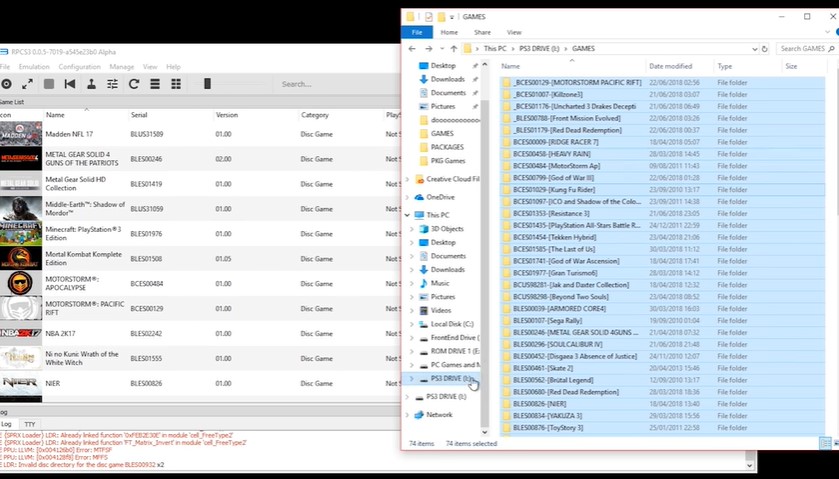The image size is (839, 479).
Task: Expand Local Disk (C:) tree node
Action: click(412, 324)
